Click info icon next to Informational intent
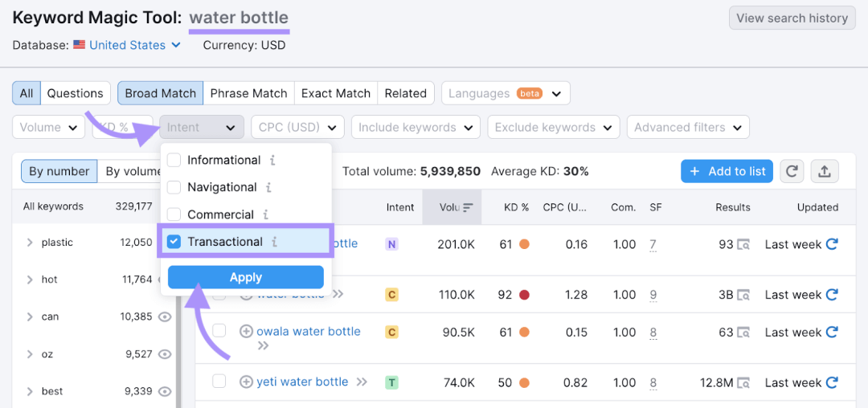The image size is (868, 408). pyautogui.click(x=272, y=161)
